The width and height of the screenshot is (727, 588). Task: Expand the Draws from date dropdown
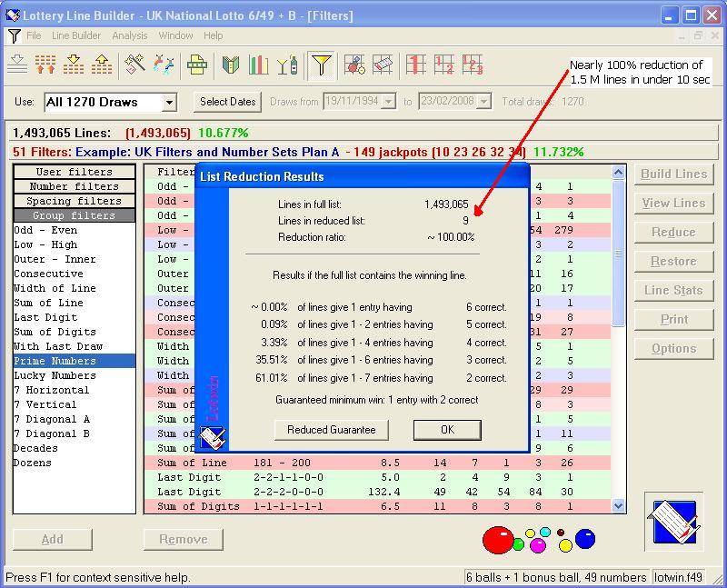click(388, 102)
